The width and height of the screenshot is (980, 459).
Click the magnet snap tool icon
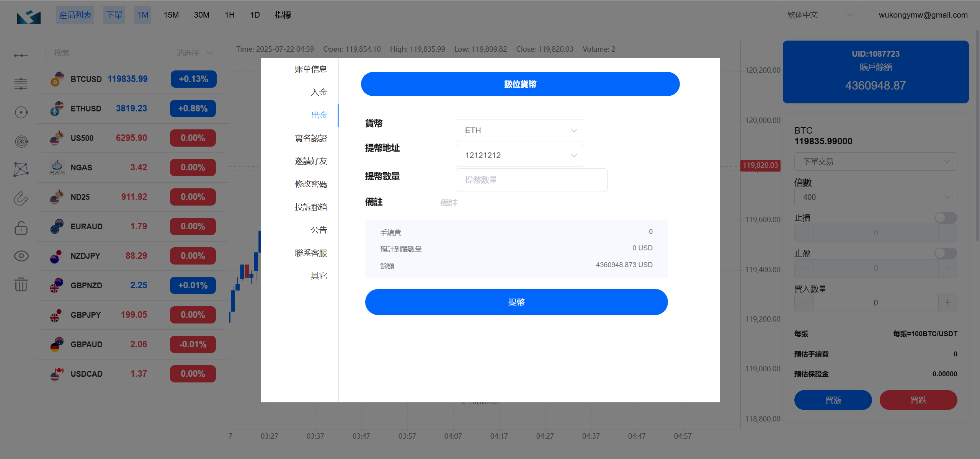point(21,198)
